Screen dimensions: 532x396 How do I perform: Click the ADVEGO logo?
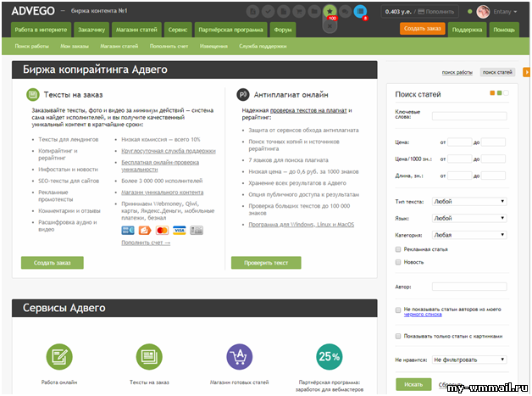[33, 11]
